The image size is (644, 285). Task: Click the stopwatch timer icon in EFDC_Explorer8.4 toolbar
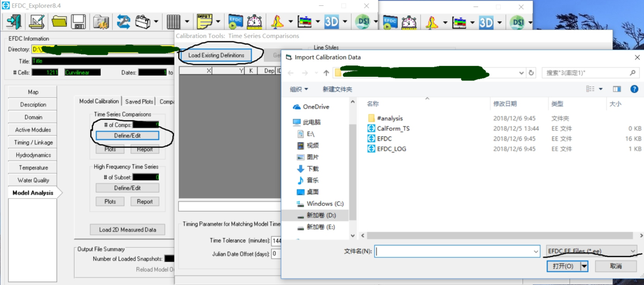(254, 21)
